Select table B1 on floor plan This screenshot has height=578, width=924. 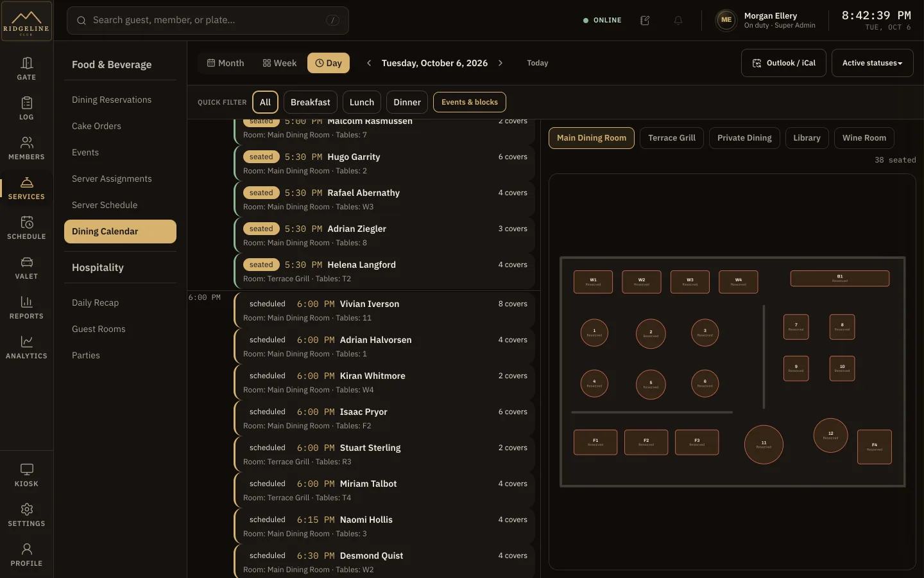click(x=840, y=278)
